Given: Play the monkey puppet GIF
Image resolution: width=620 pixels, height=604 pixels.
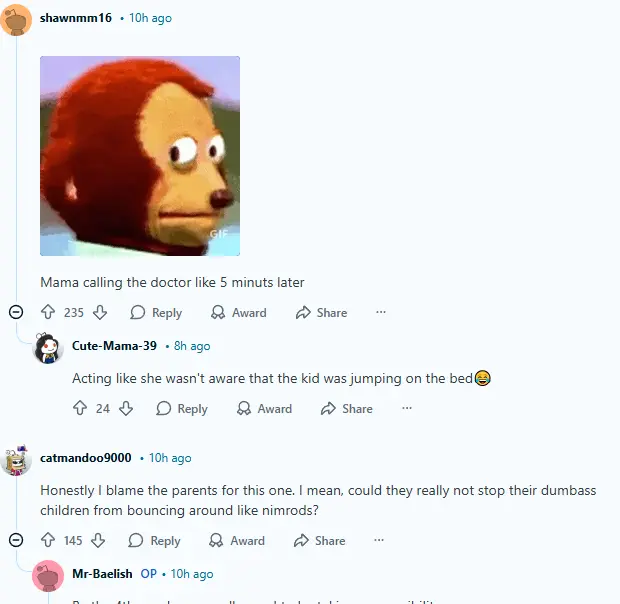Looking at the screenshot, I should click(140, 156).
